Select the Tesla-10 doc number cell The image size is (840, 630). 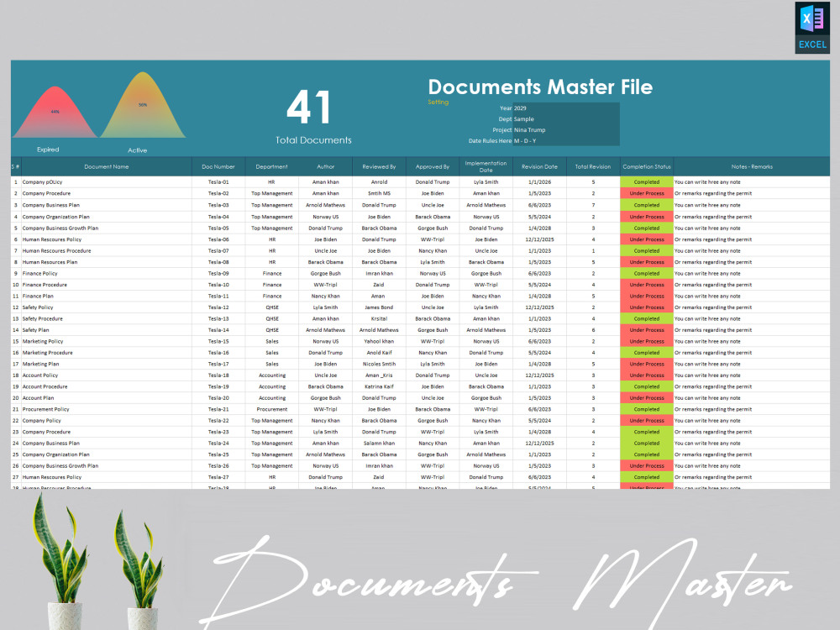pyautogui.click(x=218, y=285)
